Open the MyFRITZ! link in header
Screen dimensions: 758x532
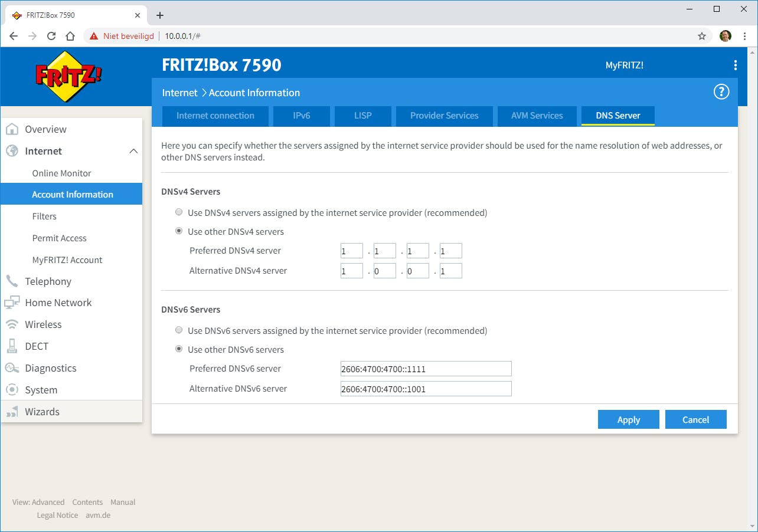coord(624,65)
